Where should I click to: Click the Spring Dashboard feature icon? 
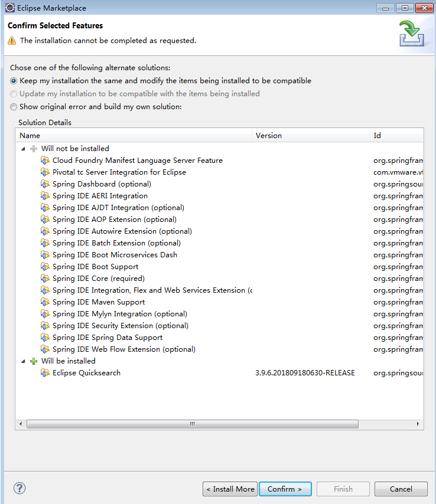pyautogui.click(x=45, y=184)
